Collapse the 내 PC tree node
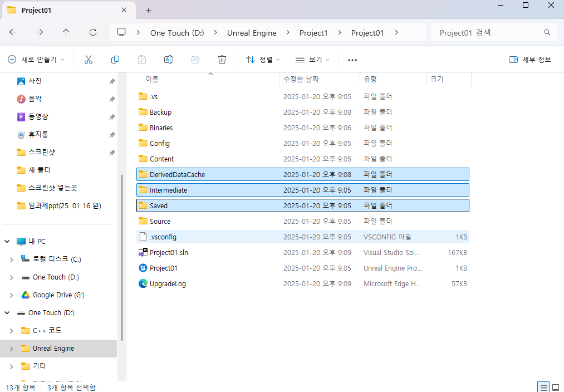Image resolution: width=564 pixels, height=392 pixels. point(7,241)
